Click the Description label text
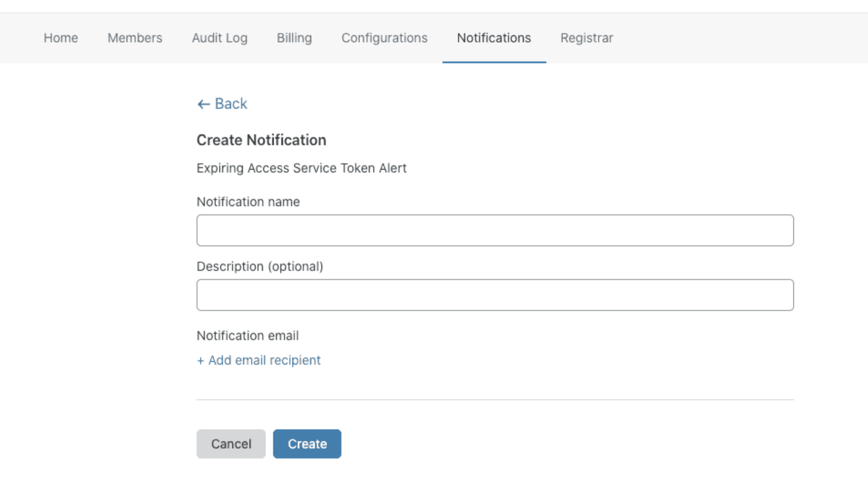Viewport: 868px width, 480px height. click(x=261, y=266)
